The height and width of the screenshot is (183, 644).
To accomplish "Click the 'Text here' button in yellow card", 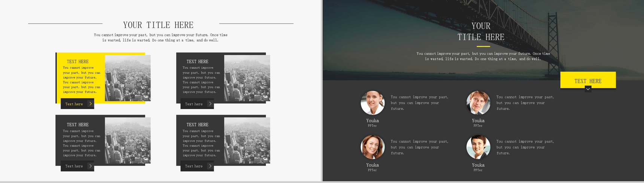I will pyautogui.click(x=77, y=104).
